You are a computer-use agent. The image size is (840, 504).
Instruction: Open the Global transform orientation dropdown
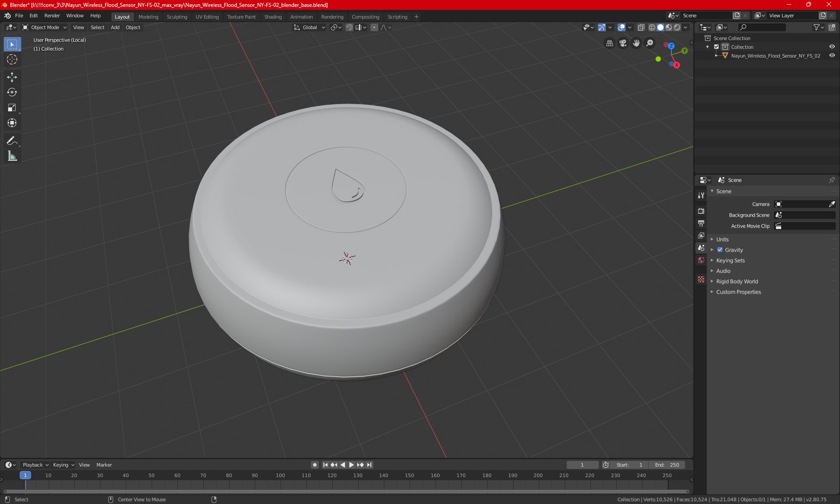tap(309, 28)
